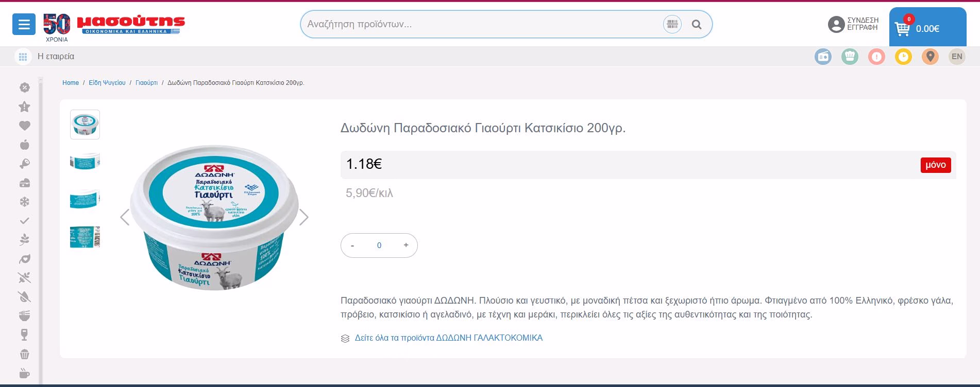Select the percent offers sidebar category
The height and width of the screenshot is (387, 980).
tap(25, 87)
